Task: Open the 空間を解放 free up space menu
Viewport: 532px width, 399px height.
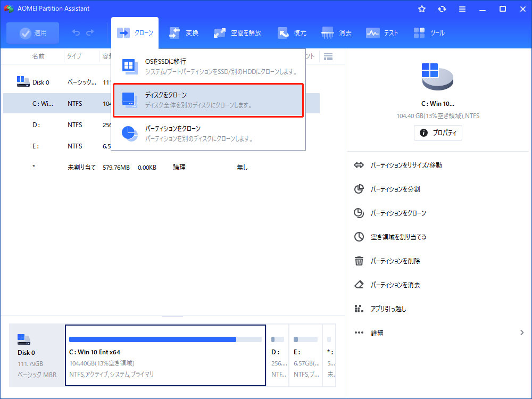Action: [x=237, y=33]
